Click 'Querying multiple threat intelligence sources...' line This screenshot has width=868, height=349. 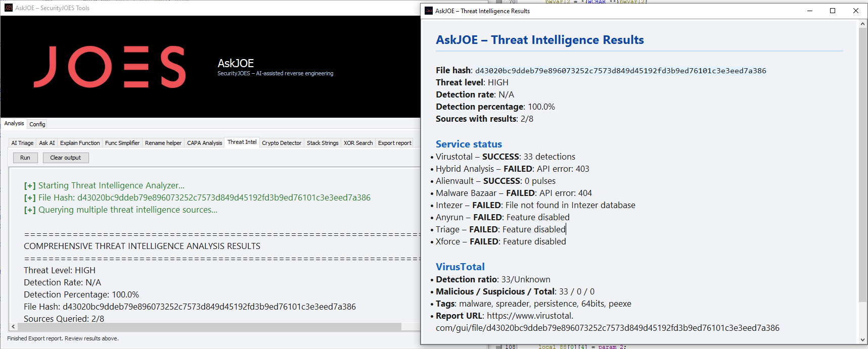pos(120,210)
